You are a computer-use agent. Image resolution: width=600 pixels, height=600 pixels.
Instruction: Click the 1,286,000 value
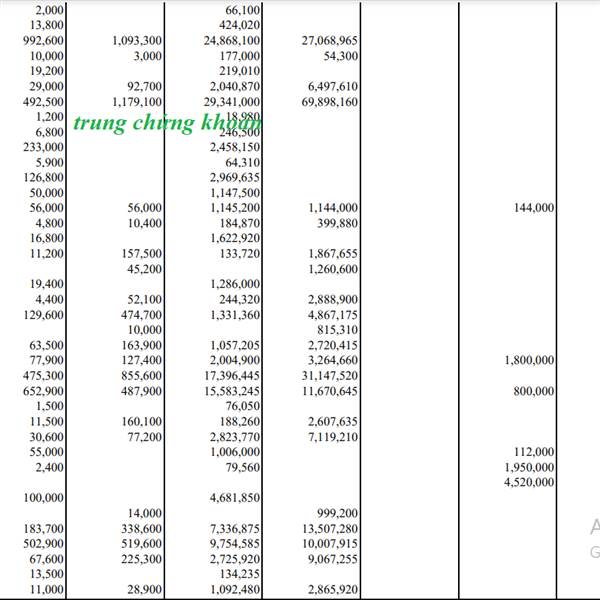(x=235, y=284)
